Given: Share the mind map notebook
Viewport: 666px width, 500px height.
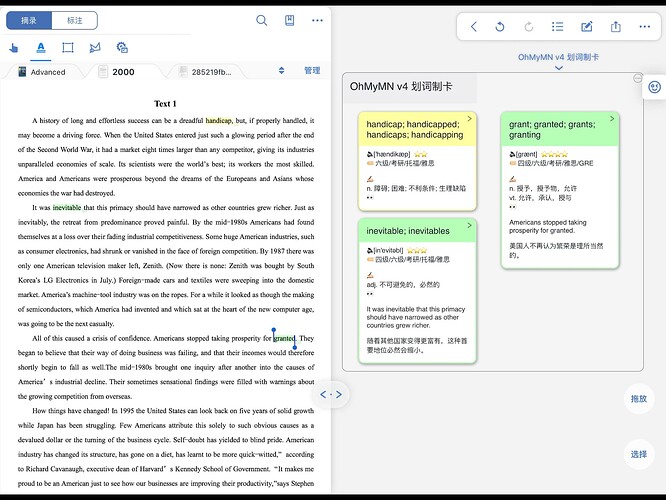Looking at the screenshot, I should [615, 27].
